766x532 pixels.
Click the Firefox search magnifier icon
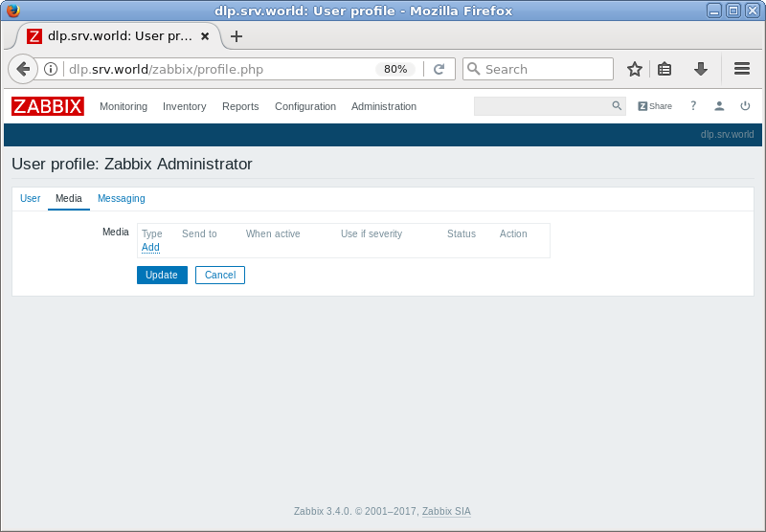(x=473, y=69)
